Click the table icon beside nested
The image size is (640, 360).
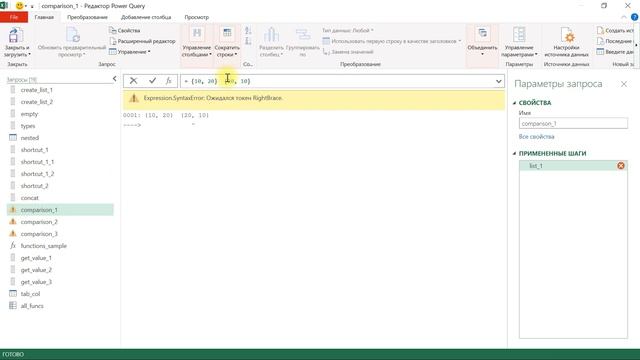(x=13, y=138)
